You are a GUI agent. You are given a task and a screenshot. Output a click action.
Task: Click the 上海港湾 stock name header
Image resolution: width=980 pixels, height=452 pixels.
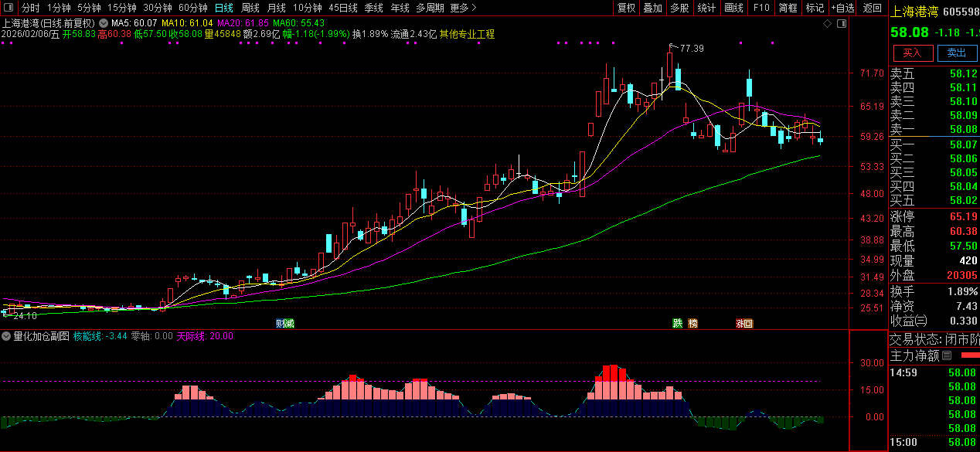pos(915,12)
